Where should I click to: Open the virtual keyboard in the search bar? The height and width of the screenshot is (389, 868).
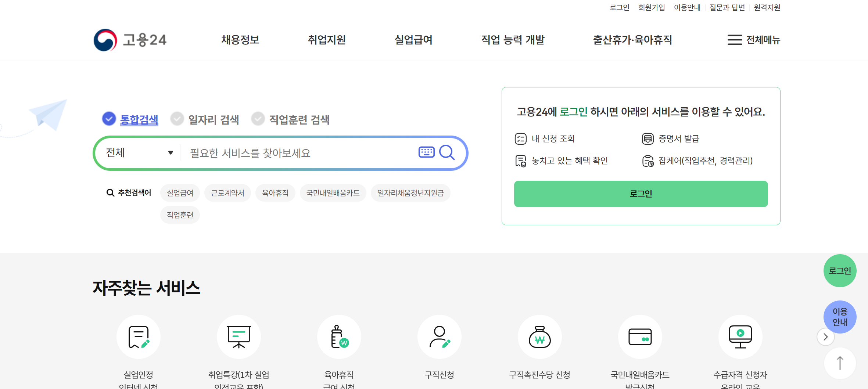pyautogui.click(x=426, y=152)
